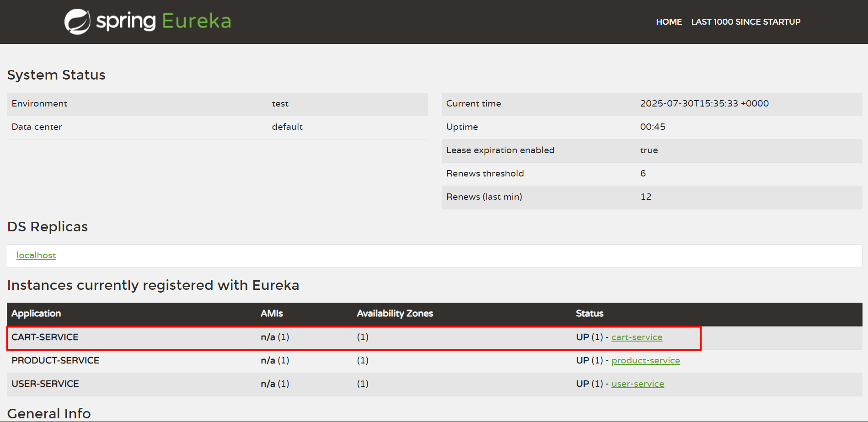Follow the localhost replica link
868x422 pixels.
36,256
